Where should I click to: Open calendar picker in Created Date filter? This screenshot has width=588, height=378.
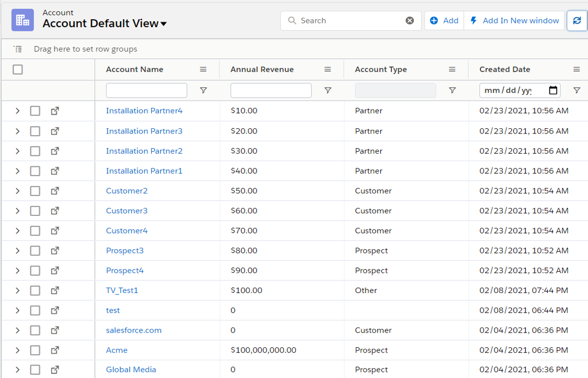coord(553,90)
